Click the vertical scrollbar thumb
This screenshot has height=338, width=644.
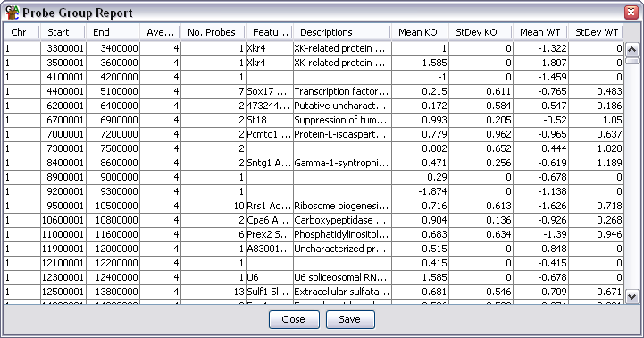[x=632, y=61]
